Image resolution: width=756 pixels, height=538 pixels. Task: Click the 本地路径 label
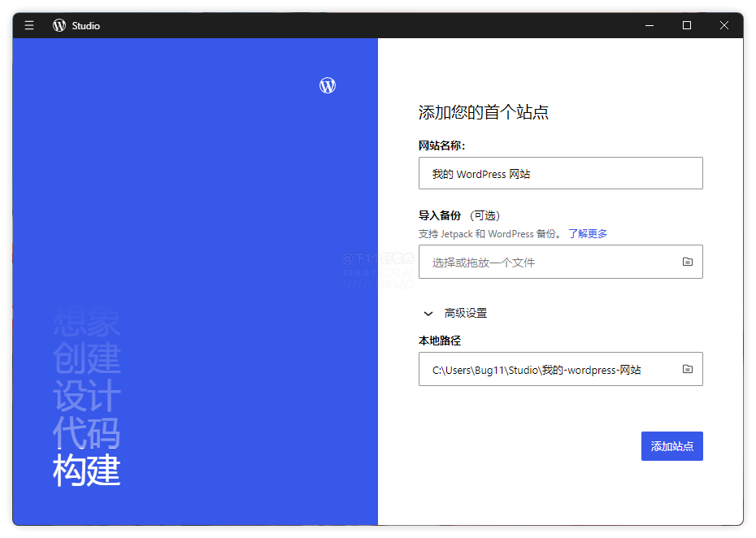pyautogui.click(x=440, y=341)
